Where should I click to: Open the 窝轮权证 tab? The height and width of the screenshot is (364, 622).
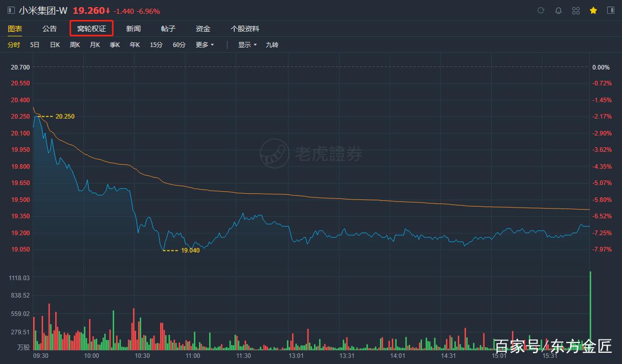click(92, 29)
